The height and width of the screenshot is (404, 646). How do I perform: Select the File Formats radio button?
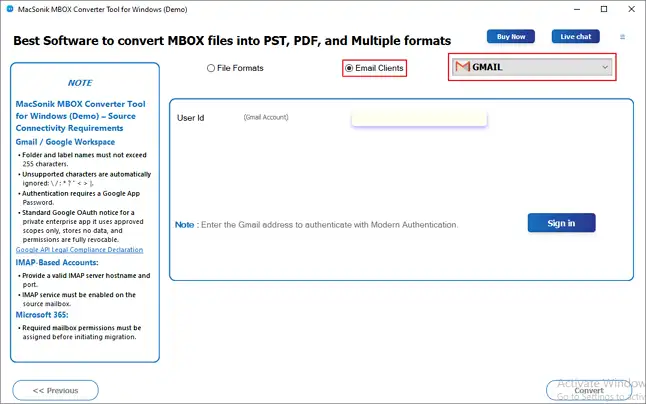point(211,68)
